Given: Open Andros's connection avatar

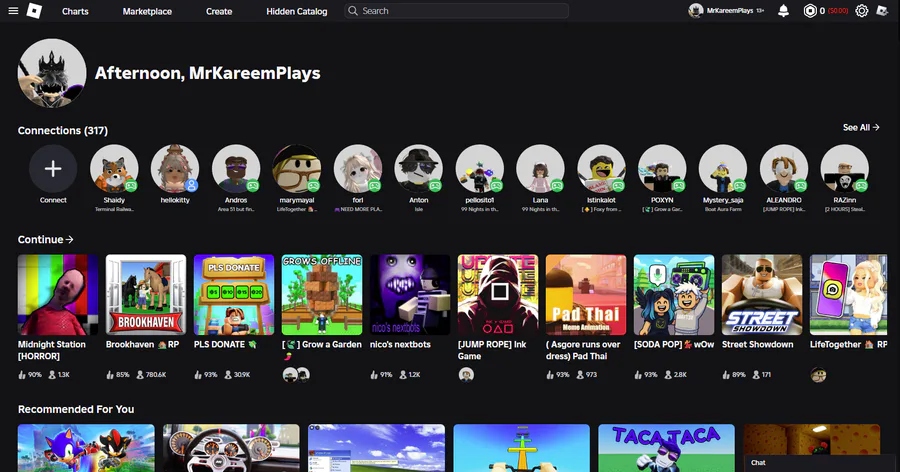Looking at the screenshot, I should pos(236,168).
